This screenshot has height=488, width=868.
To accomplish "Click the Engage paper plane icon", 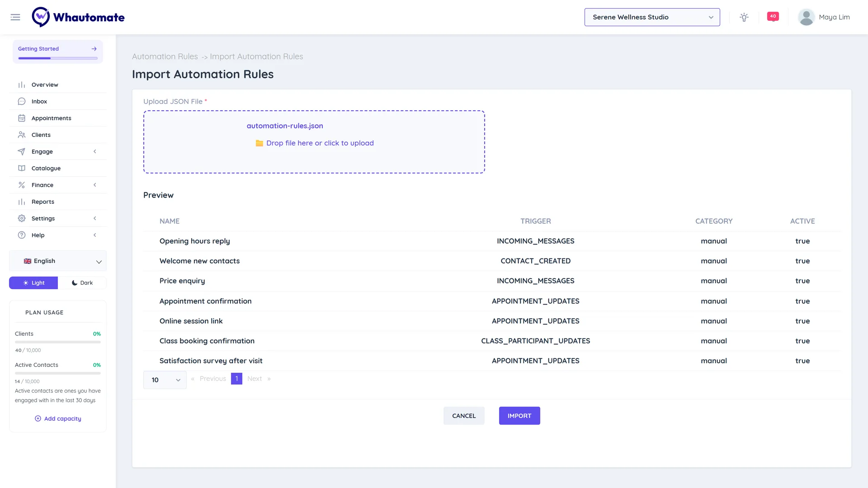I will click(22, 151).
